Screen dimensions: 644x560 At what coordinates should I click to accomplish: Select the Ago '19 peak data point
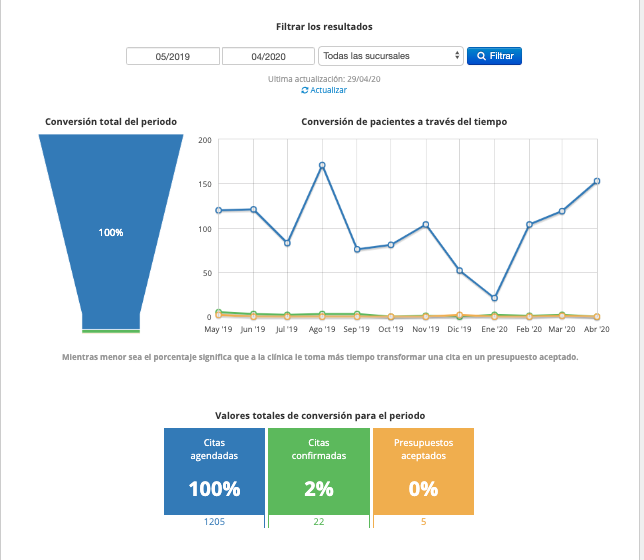[322, 165]
